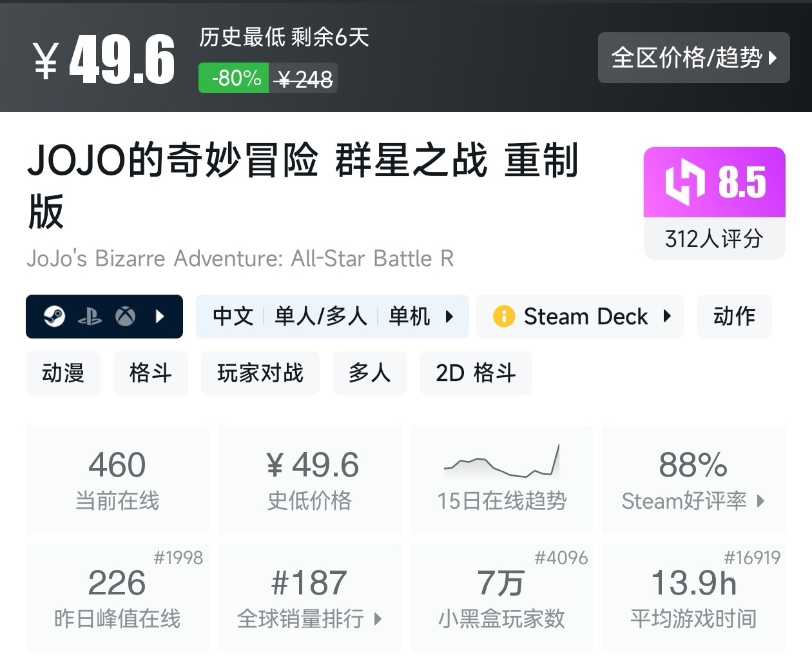Click the Xbox platform icon

point(125,317)
